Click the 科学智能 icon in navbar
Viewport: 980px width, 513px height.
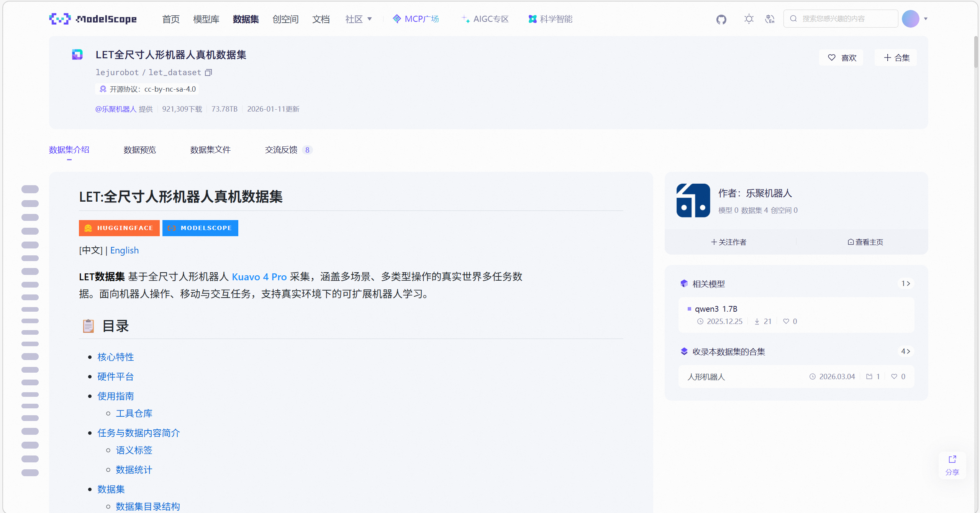click(x=532, y=18)
